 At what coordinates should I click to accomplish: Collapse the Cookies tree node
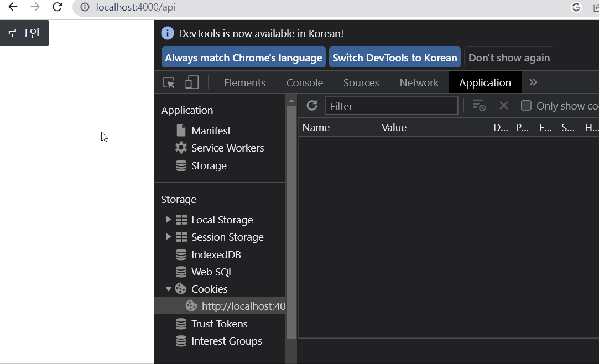point(168,289)
